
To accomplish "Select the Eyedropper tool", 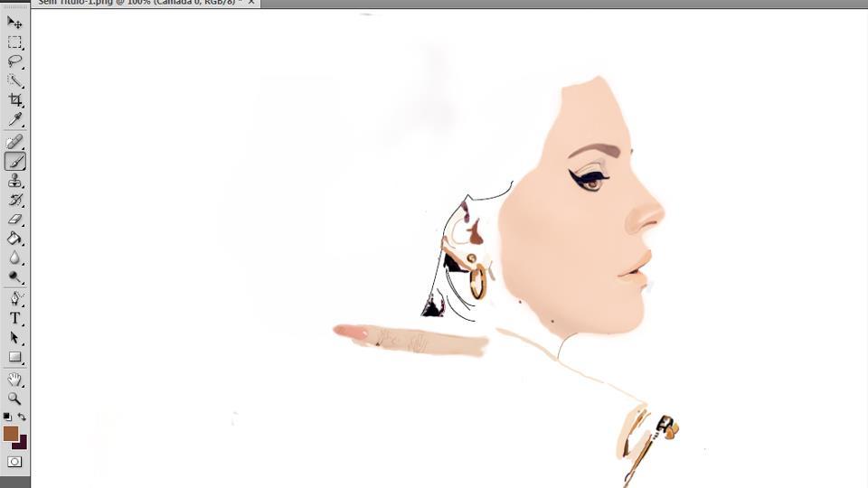I will pyautogui.click(x=14, y=120).
